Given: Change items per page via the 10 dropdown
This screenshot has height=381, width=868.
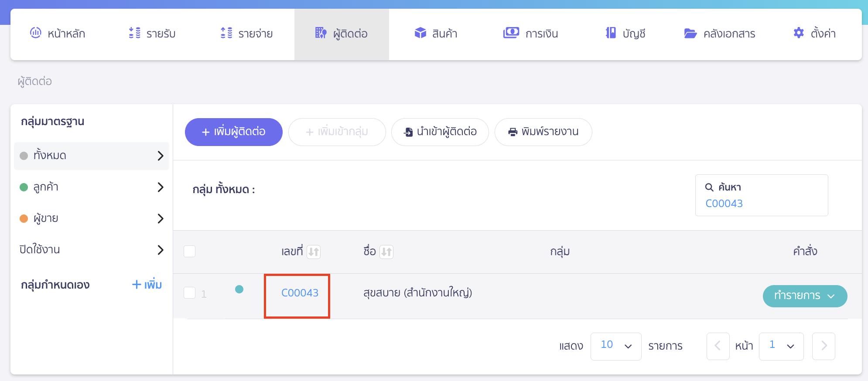Looking at the screenshot, I should pyautogui.click(x=616, y=346).
